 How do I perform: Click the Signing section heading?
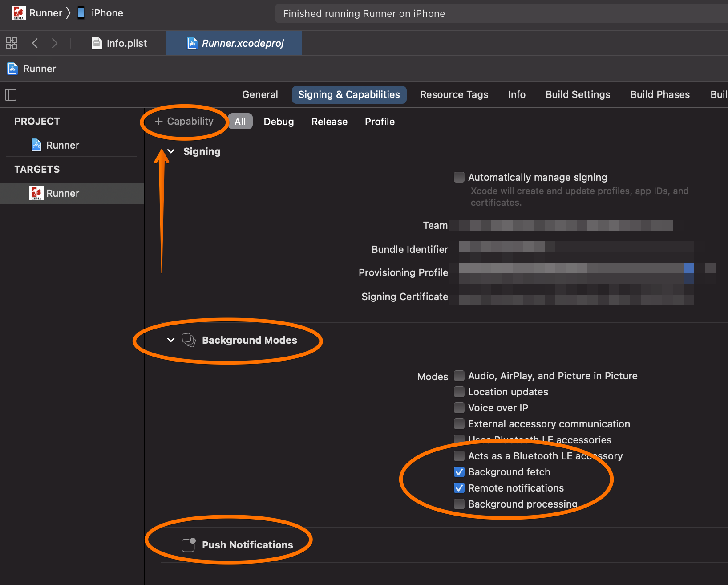[x=202, y=151]
